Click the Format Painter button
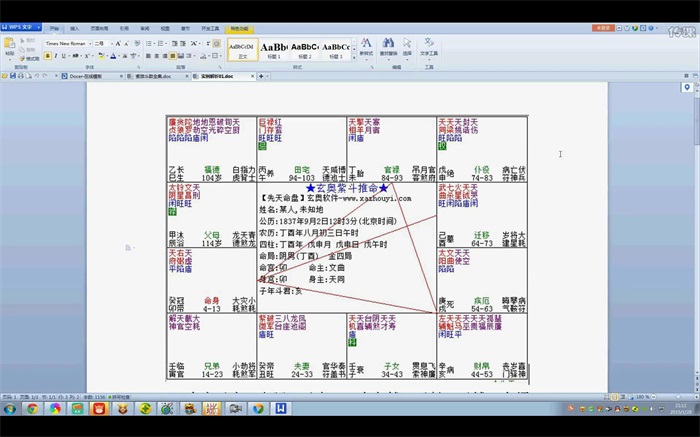 tap(29, 58)
